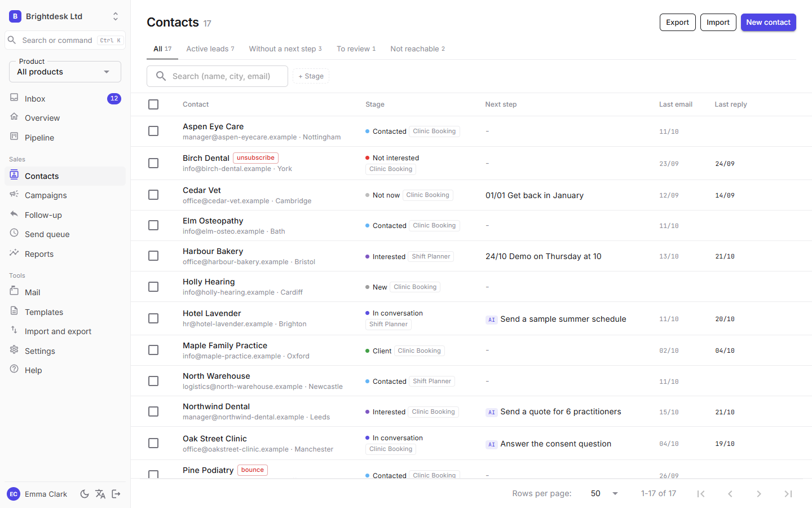Jump to the last page icon

click(x=788, y=494)
